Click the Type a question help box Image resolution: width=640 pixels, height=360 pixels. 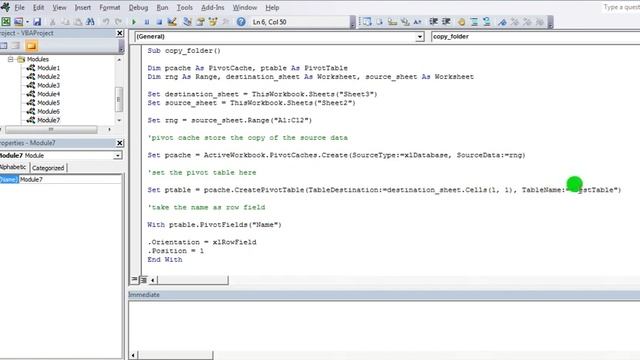click(x=620, y=7)
